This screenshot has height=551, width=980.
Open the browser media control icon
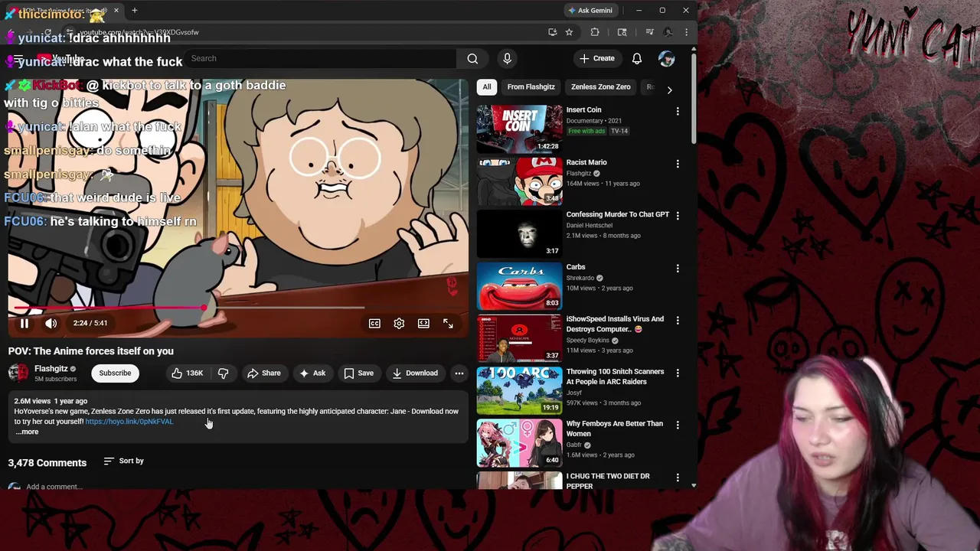pos(649,32)
